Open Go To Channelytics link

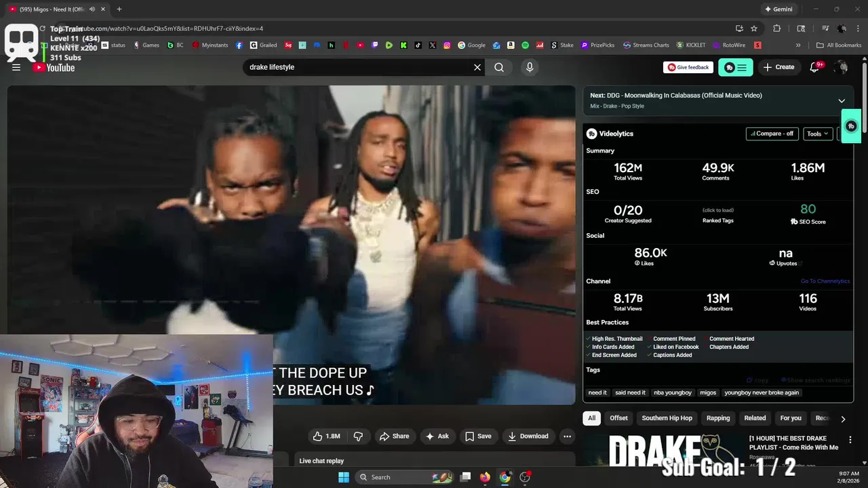825,281
